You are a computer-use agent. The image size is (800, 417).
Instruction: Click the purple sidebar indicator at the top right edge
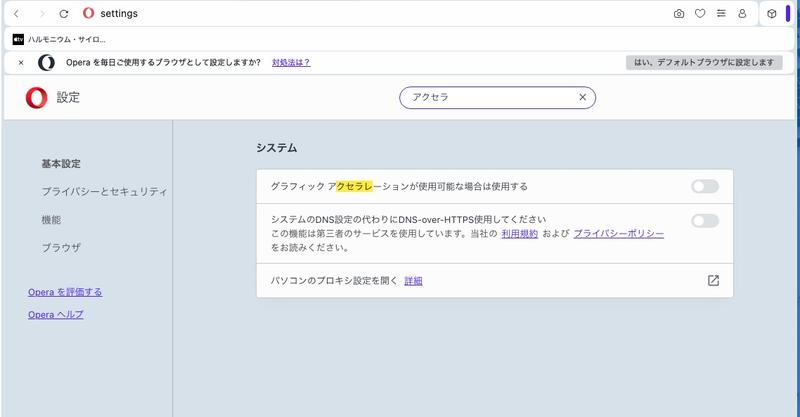pyautogui.click(x=788, y=14)
